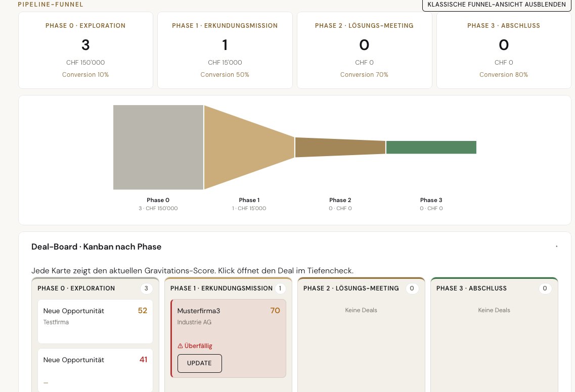Click the count badge '1' in the Erkundungsmission column
Viewport: 575px width, 392px height.
(x=280, y=288)
